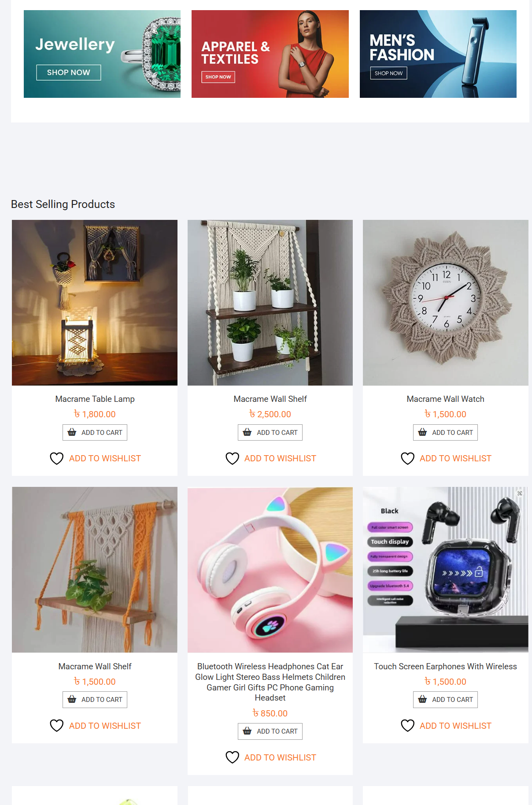Screen dimensions: 532x805
Task: Open Apparel & Textiles Shop Now button
Action: coord(218,77)
